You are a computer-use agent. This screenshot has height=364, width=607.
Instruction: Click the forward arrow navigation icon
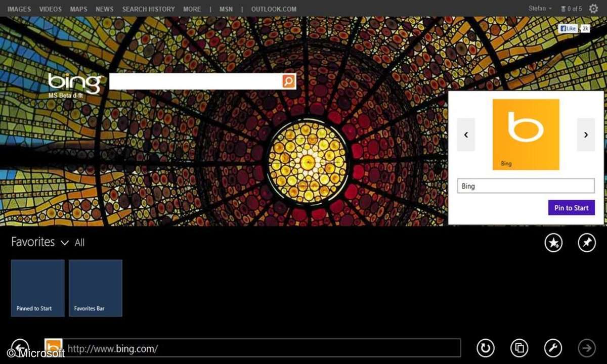[587, 348]
